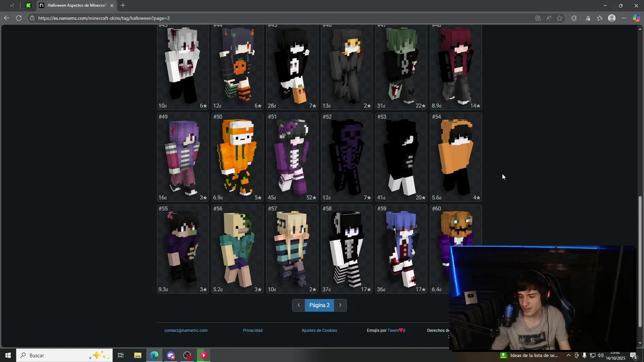The height and width of the screenshot is (362, 644).
Task: Open the Windows Start menu
Action: pos(8,355)
